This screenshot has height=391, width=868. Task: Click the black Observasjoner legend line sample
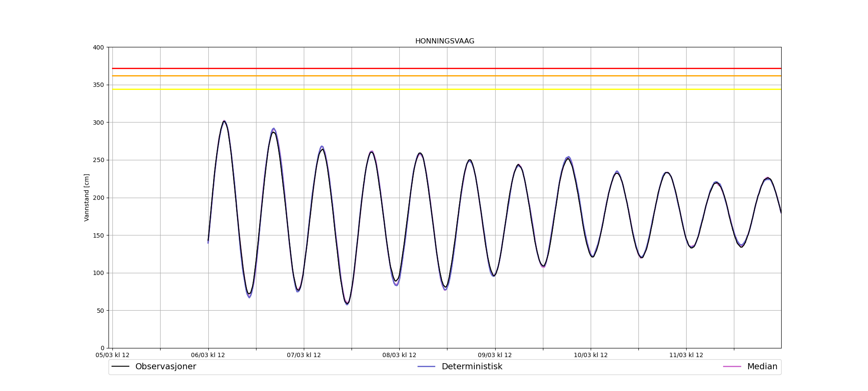click(120, 367)
